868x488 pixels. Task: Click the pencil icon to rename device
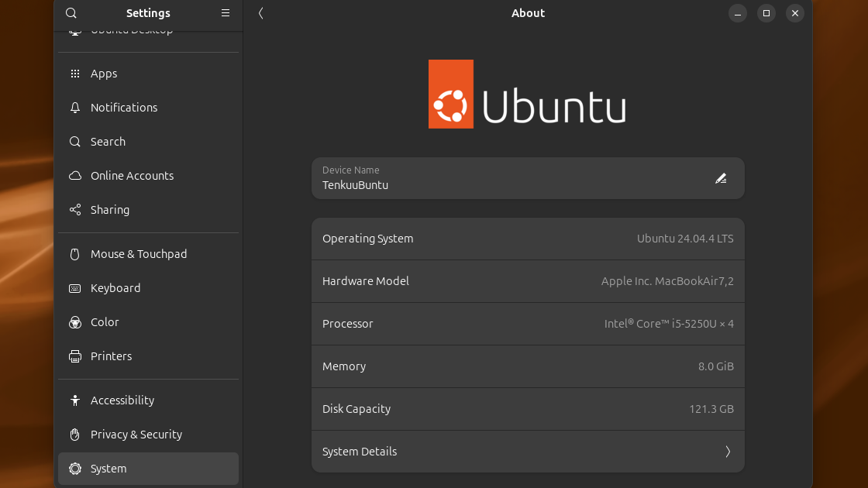(x=721, y=178)
